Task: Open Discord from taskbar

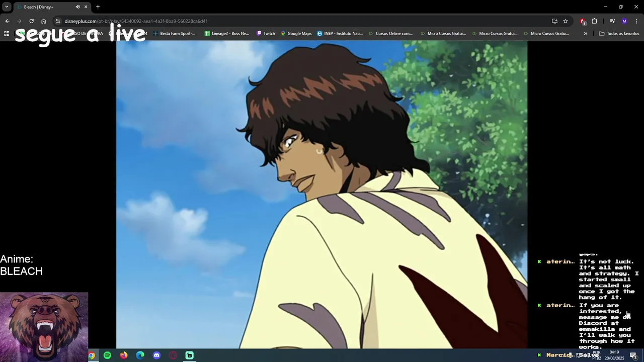Action: click(x=156, y=355)
